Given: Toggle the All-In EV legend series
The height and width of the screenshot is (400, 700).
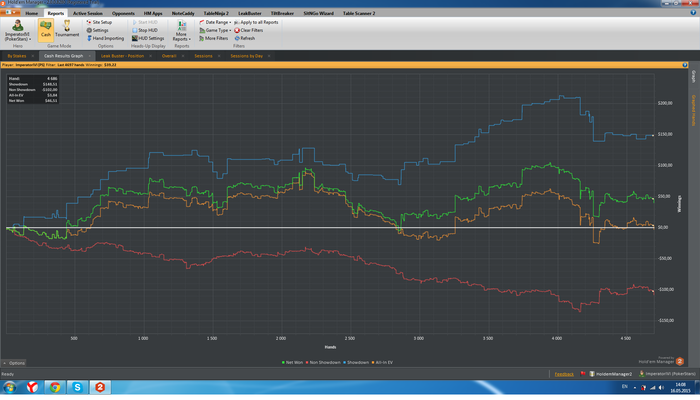Looking at the screenshot, I should 382,363.
